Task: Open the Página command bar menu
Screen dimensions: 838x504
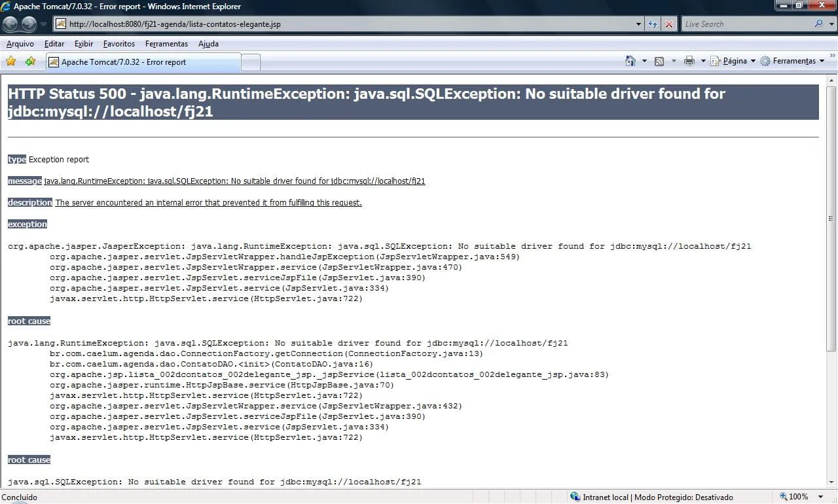Action: (x=733, y=61)
